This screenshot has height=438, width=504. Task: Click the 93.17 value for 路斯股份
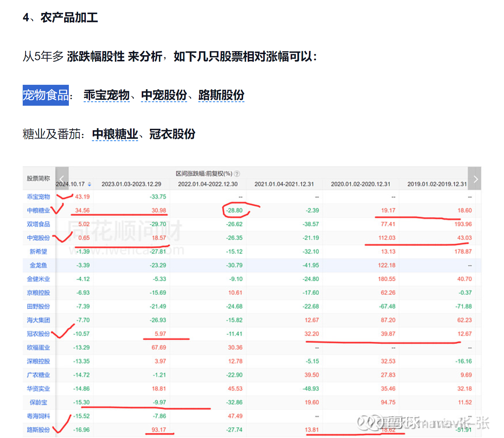click(x=159, y=430)
